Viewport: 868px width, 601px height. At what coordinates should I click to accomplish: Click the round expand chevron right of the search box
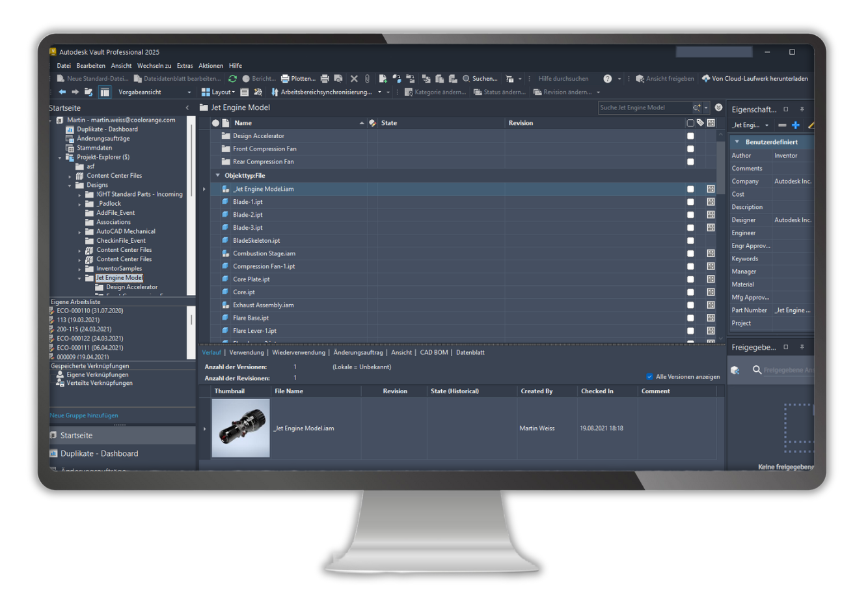[718, 107]
